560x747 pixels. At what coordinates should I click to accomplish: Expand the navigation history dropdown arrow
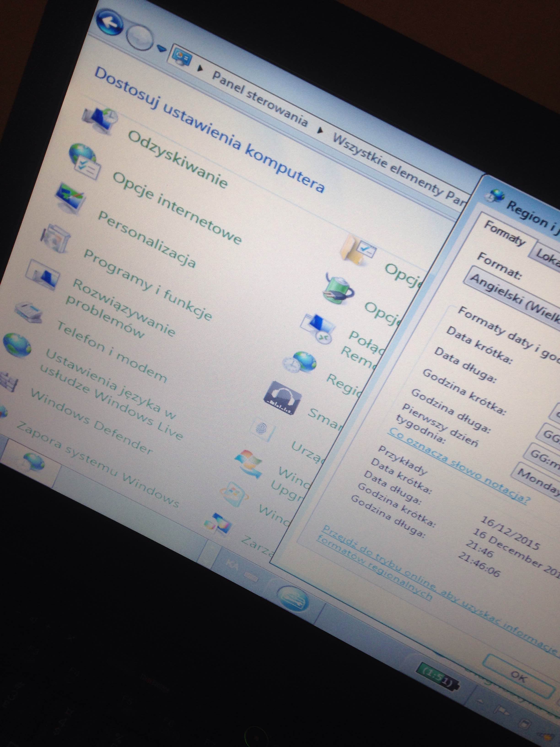coord(162,49)
